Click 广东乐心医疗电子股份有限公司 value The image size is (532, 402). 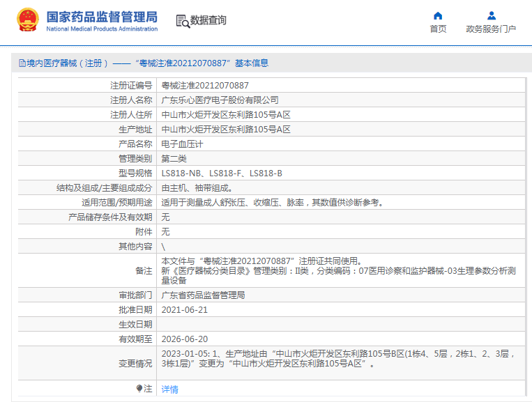[220, 100]
